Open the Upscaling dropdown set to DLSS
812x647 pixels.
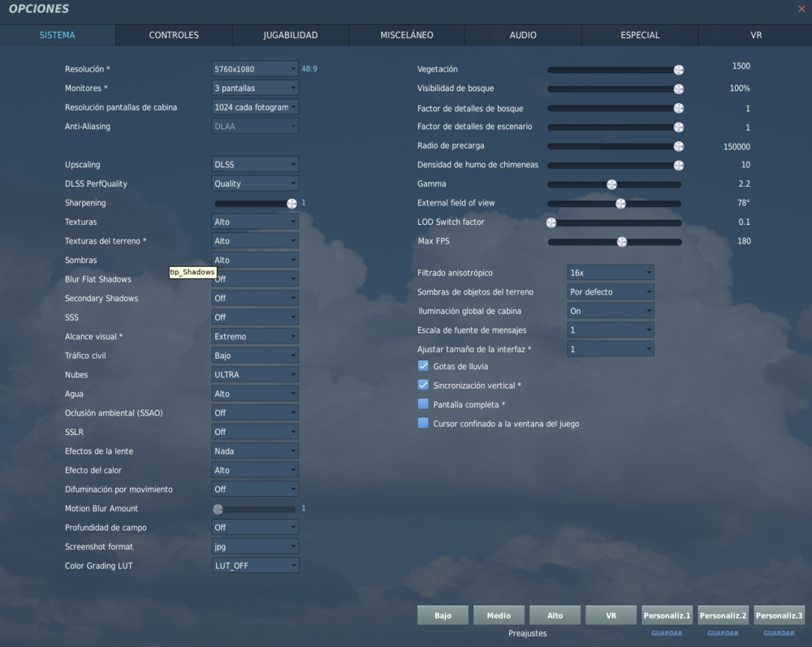pyautogui.click(x=254, y=164)
